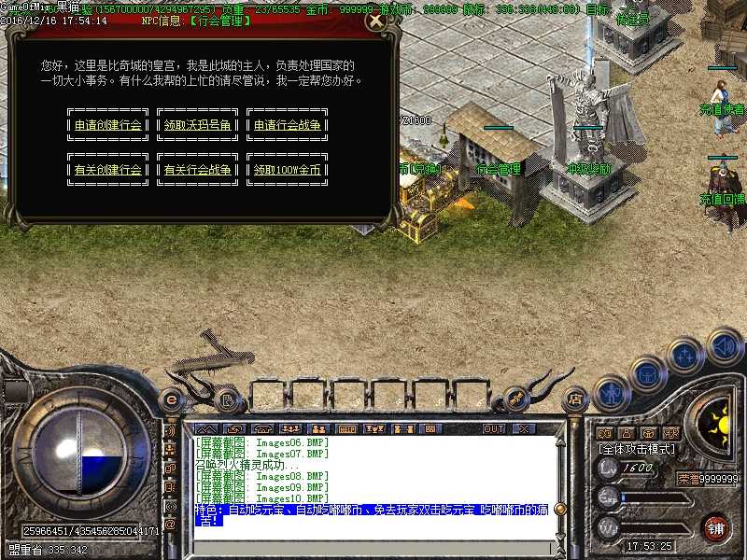This screenshot has width=747, height=560.
Task: Click the OUT button in the chat toolbar
Action: pos(494,429)
